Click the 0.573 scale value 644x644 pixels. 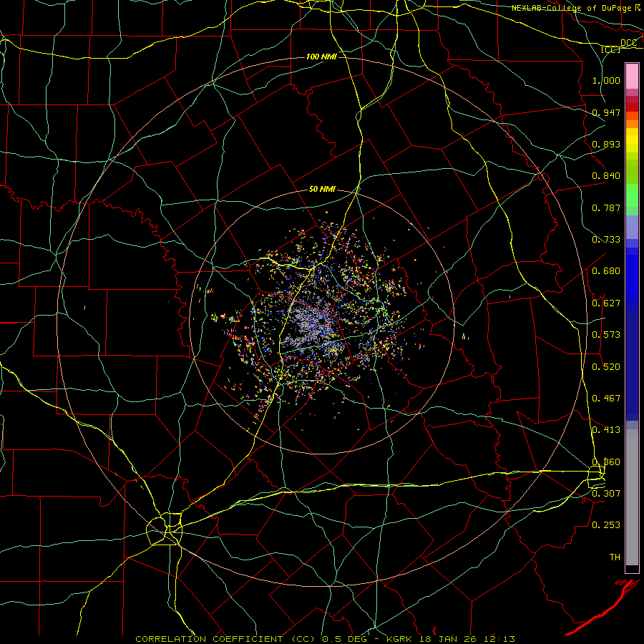pyautogui.click(x=606, y=335)
